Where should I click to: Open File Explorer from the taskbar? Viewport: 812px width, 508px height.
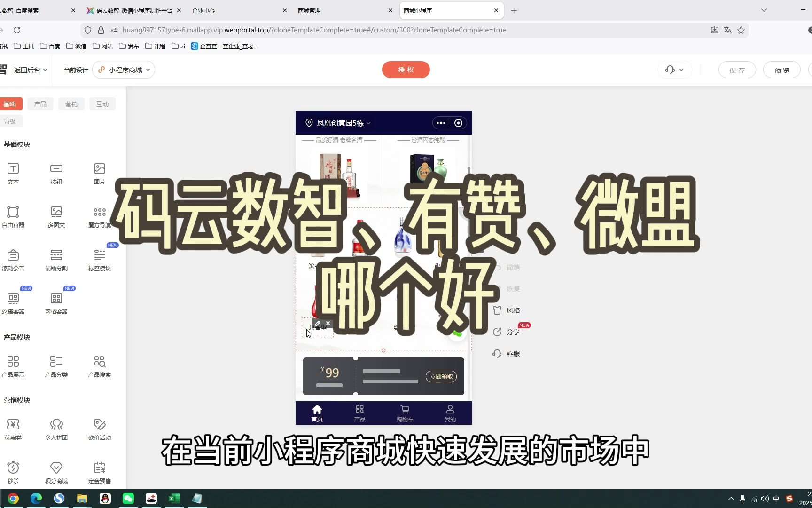pyautogui.click(x=82, y=499)
